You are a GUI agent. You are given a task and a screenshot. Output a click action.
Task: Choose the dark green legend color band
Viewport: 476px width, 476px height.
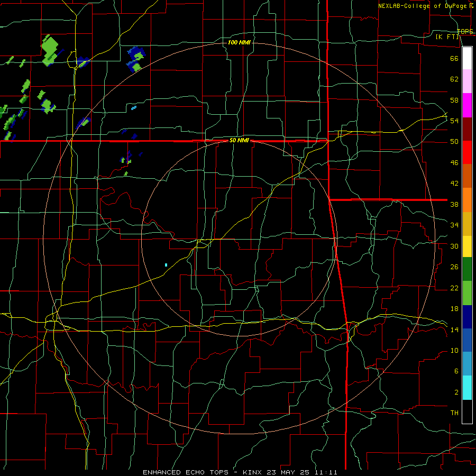pyautogui.click(x=467, y=269)
